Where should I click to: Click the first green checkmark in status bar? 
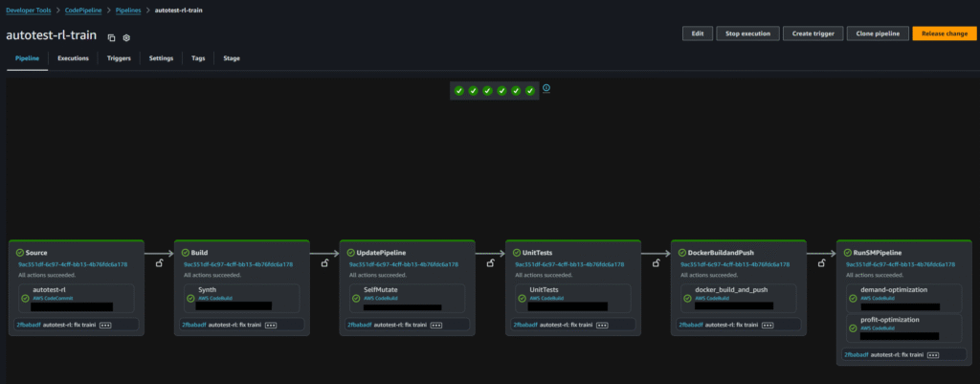[459, 90]
